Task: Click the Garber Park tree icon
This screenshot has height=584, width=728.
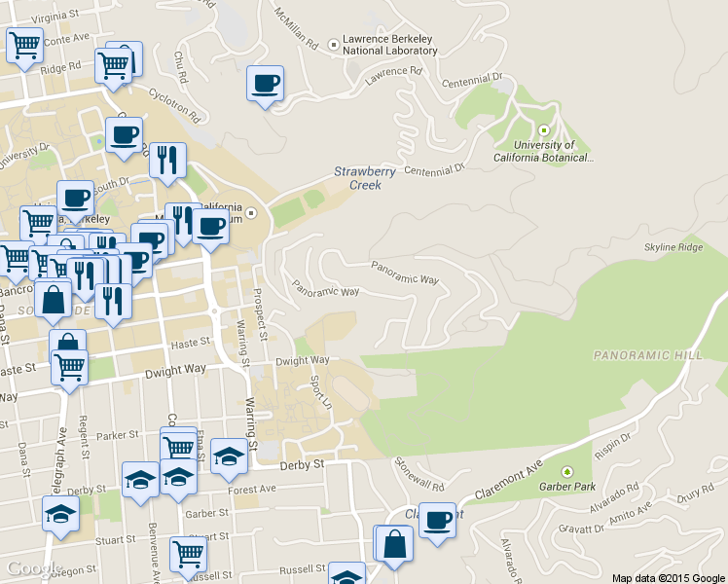Action: point(566,472)
